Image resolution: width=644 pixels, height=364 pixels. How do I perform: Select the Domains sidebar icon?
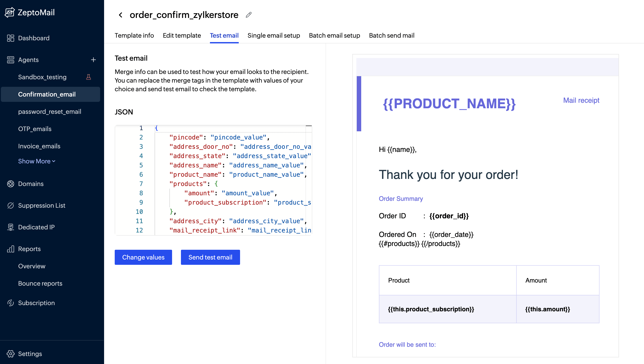10,184
